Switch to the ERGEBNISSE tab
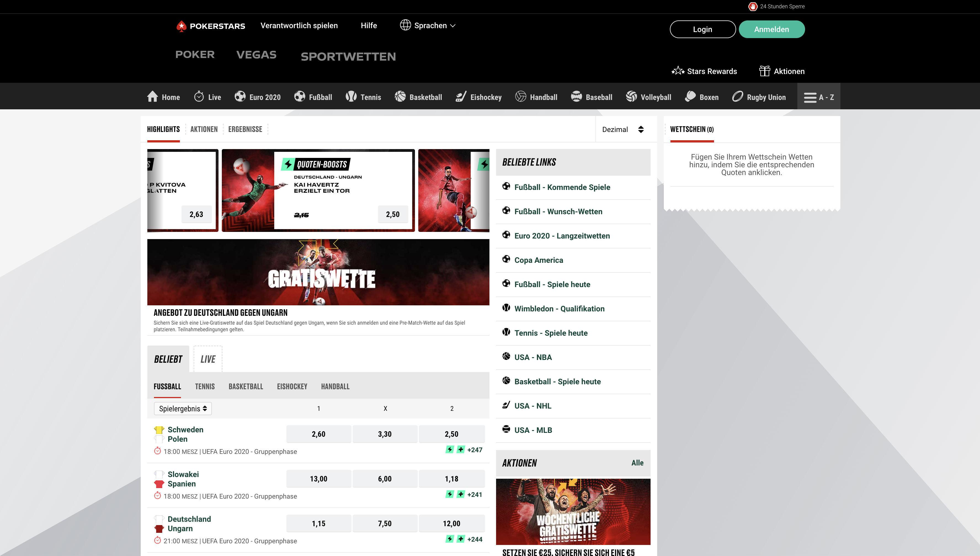The height and width of the screenshot is (556, 980). click(x=245, y=129)
